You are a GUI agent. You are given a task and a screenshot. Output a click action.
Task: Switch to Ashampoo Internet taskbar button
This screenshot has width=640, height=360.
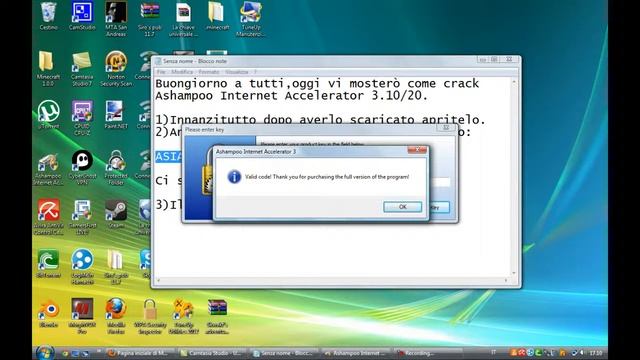pyautogui.click(x=357, y=353)
